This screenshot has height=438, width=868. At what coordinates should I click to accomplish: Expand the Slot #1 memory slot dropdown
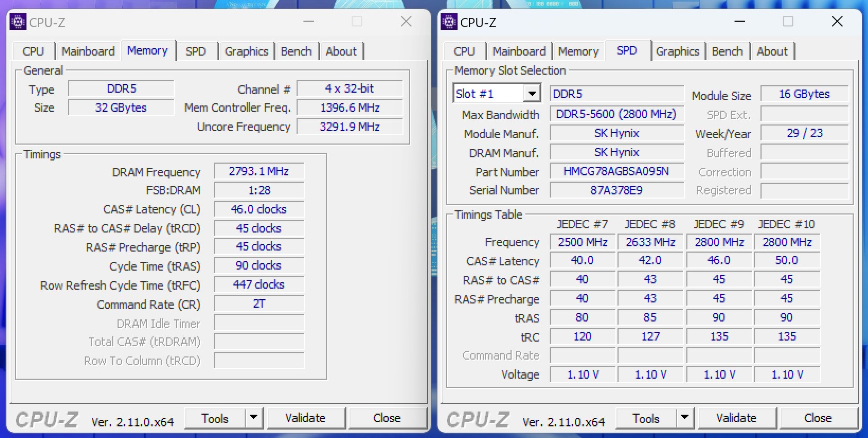(x=532, y=94)
